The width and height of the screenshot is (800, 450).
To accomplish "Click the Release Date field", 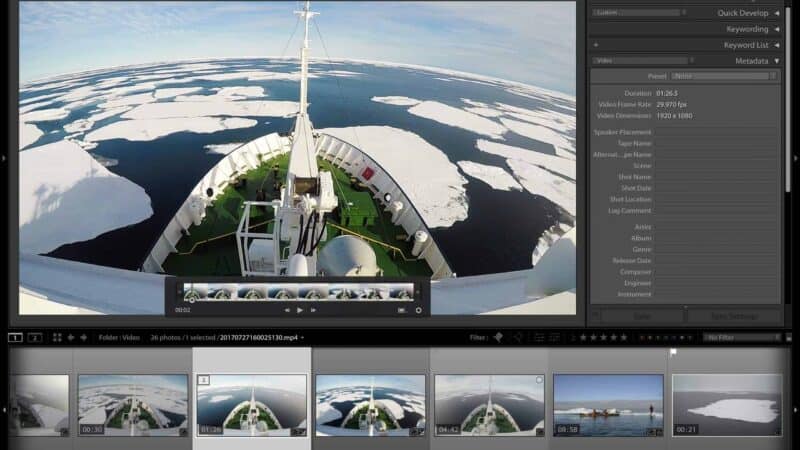I will pos(716,261).
